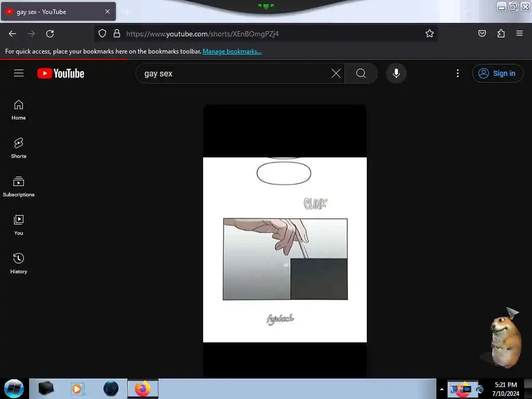Open Subscriptions in the sidebar
The width and height of the screenshot is (532, 399).
coord(19,187)
